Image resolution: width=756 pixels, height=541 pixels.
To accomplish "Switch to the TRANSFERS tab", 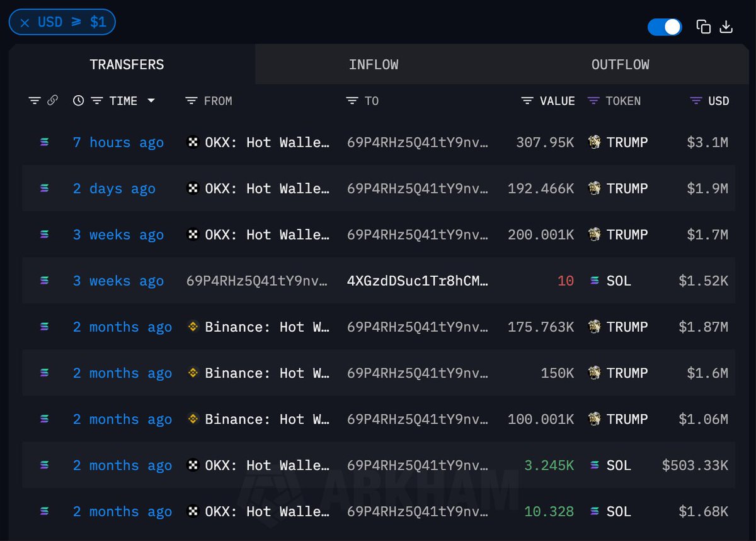I will point(127,64).
